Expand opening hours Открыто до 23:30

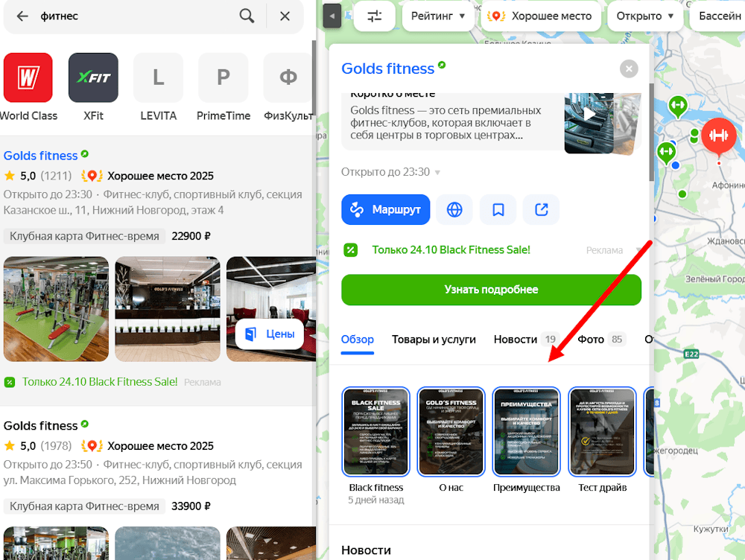point(390,172)
